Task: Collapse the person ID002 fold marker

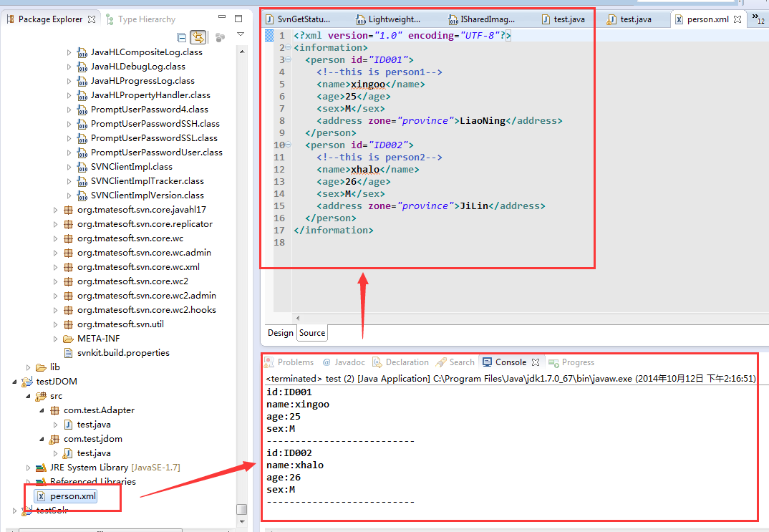Action: point(289,145)
